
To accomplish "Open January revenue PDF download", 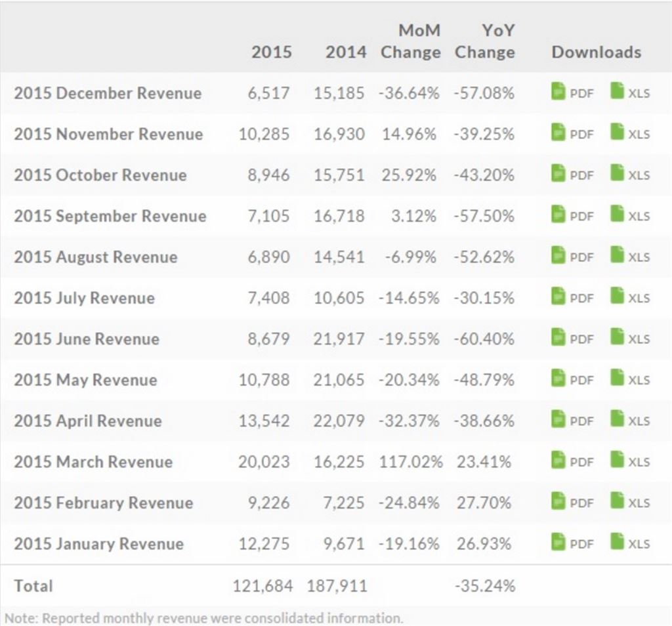I will (572, 543).
